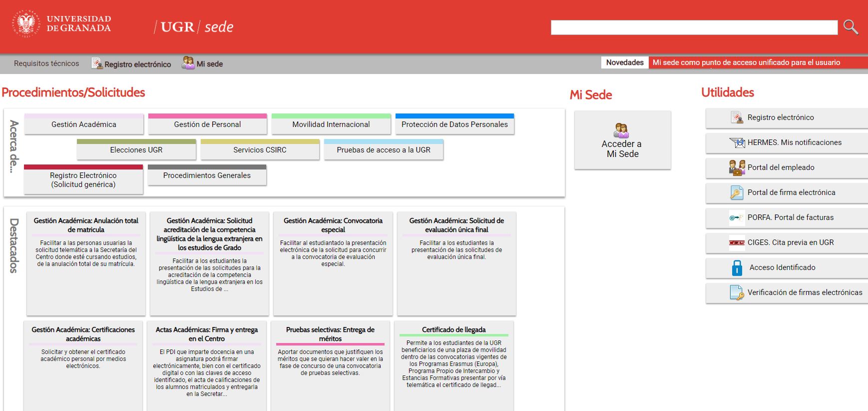The width and height of the screenshot is (868, 411).
Task: Click the magnifying glass search icon
Action: (x=851, y=27)
